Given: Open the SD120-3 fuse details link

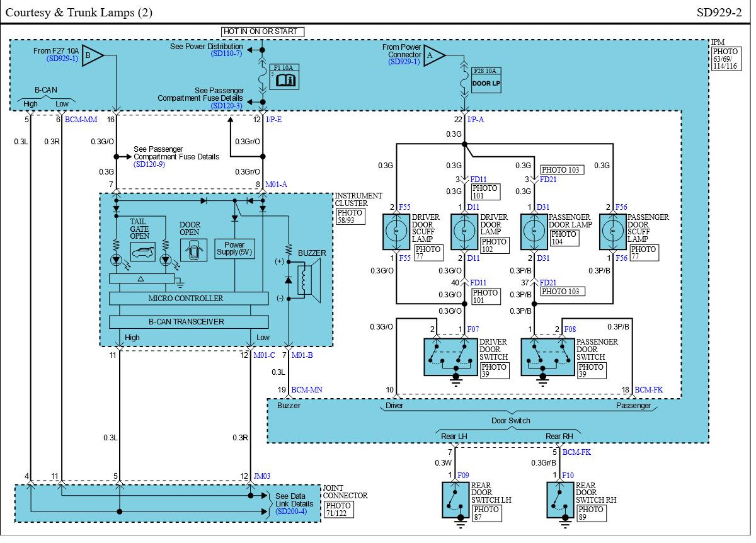Looking at the screenshot, I should [x=227, y=106].
